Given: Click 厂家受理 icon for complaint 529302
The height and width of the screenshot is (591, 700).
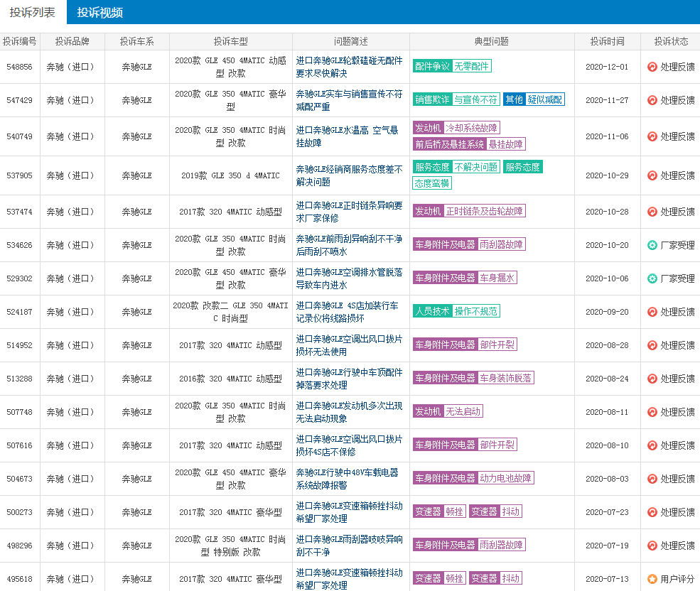Looking at the screenshot, I should pos(652,278).
